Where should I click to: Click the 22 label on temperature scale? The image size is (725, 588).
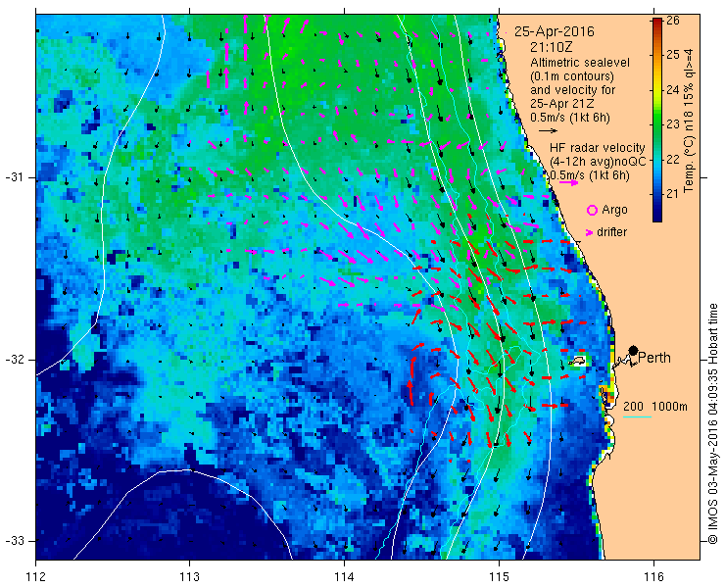click(673, 159)
